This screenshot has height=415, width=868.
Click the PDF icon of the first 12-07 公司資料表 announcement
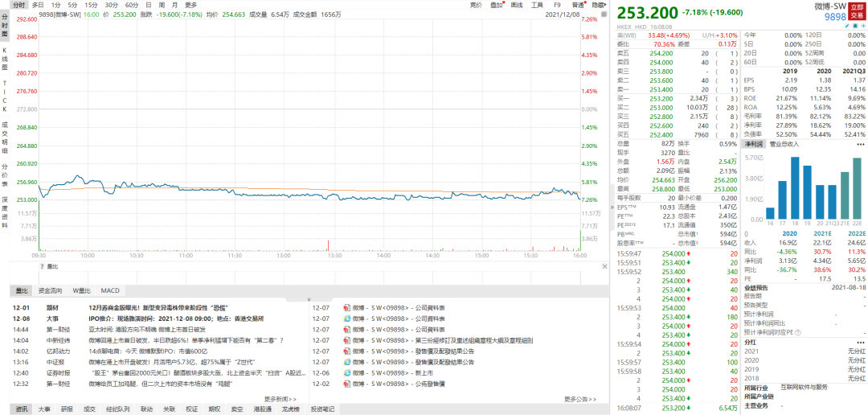point(347,307)
